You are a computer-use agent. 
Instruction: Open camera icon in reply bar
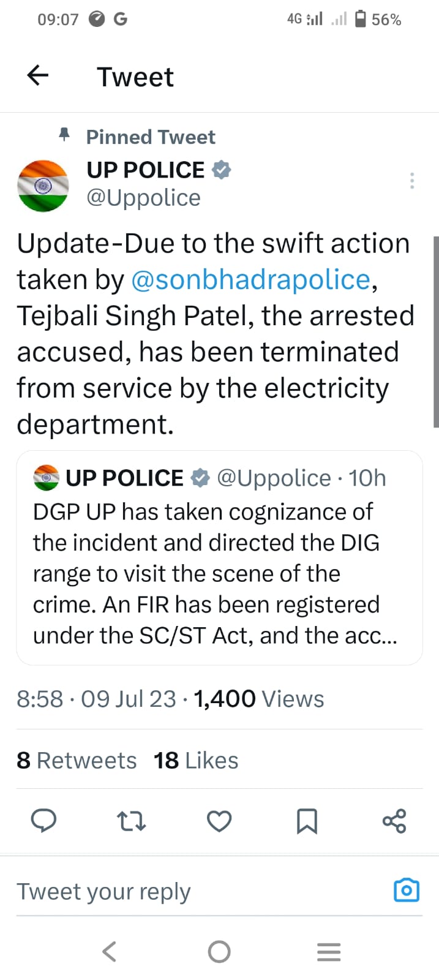click(x=407, y=890)
